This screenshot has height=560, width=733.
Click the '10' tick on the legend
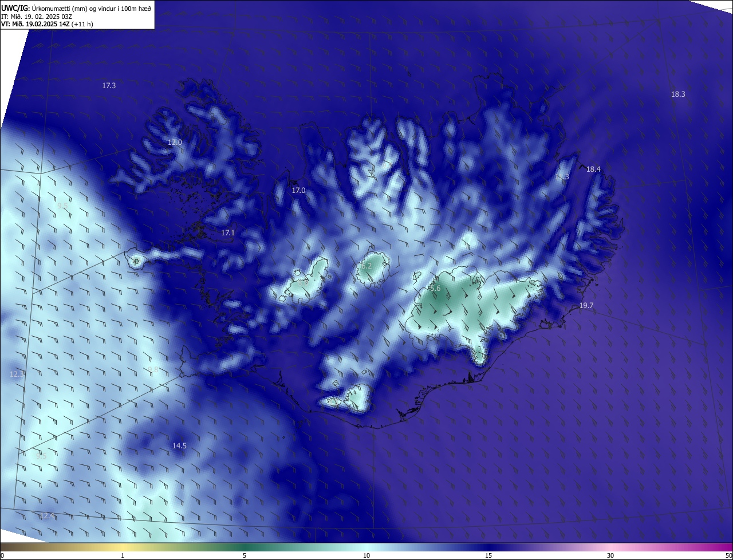point(366,555)
